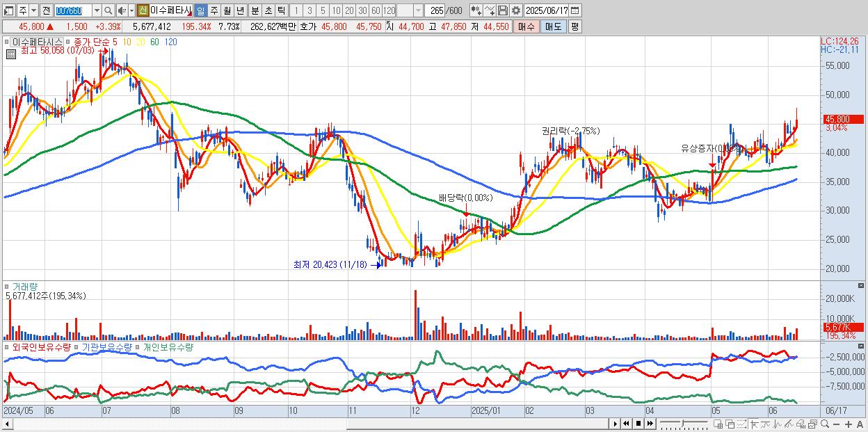This screenshot has width=868, height=432.
Task: Select the 30 interval button
Action: (x=362, y=10)
